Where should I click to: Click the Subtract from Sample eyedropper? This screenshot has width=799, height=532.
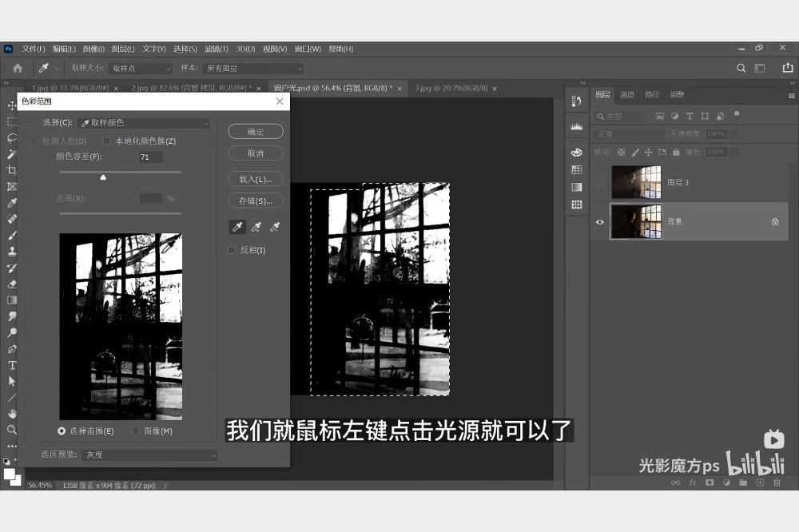(275, 227)
